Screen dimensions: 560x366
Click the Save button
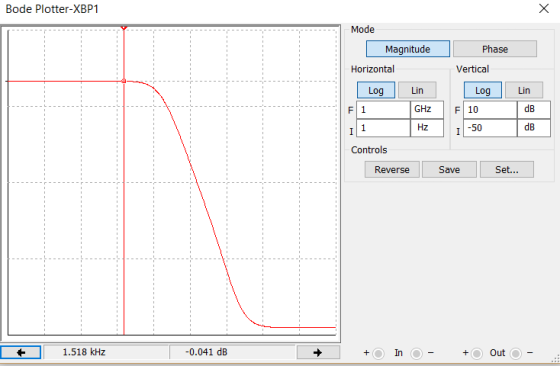tap(449, 170)
